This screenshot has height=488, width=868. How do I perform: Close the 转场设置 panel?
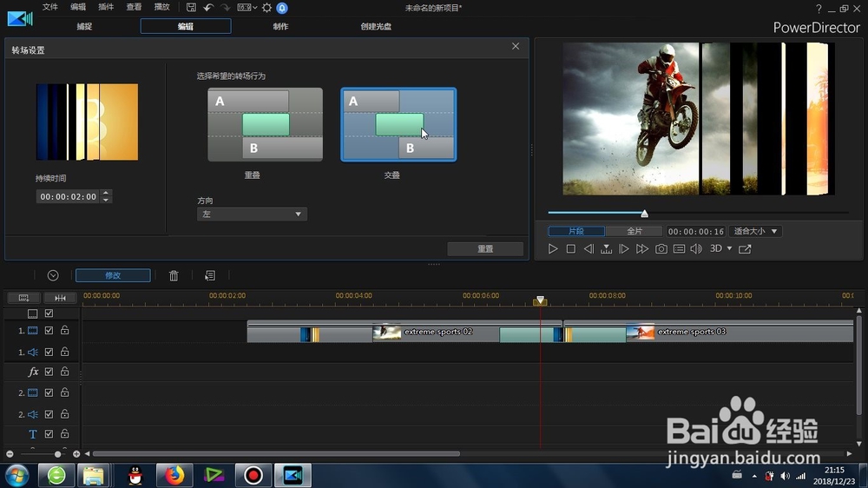(516, 46)
